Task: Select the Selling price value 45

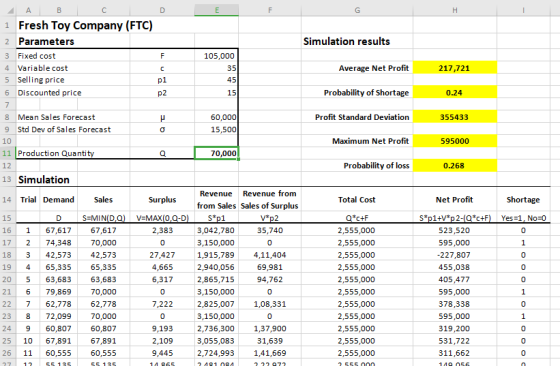Action: click(x=216, y=80)
